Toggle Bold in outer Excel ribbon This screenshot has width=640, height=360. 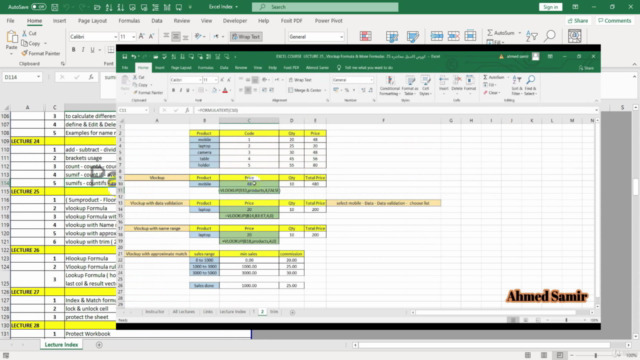(x=73, y=50)
